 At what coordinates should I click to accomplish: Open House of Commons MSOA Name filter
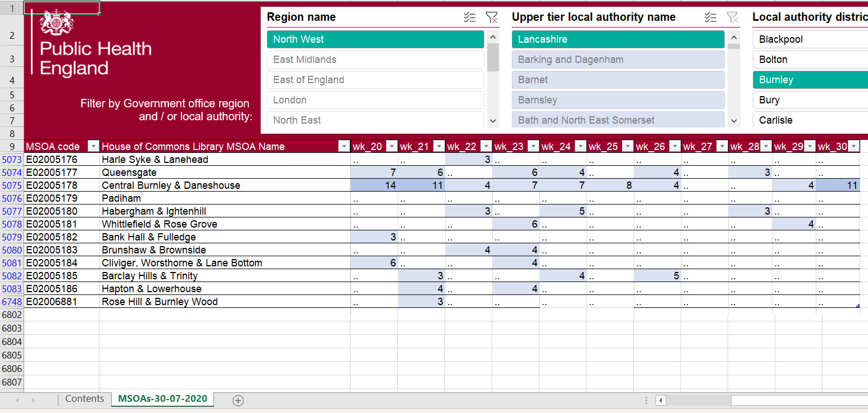pos(344,147)
